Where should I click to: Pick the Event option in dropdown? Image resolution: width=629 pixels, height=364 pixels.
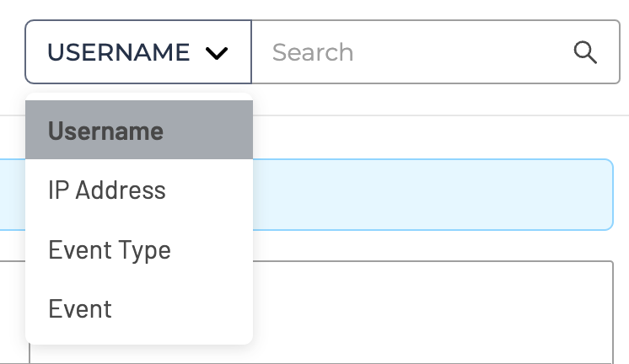[x=80, y=308]
